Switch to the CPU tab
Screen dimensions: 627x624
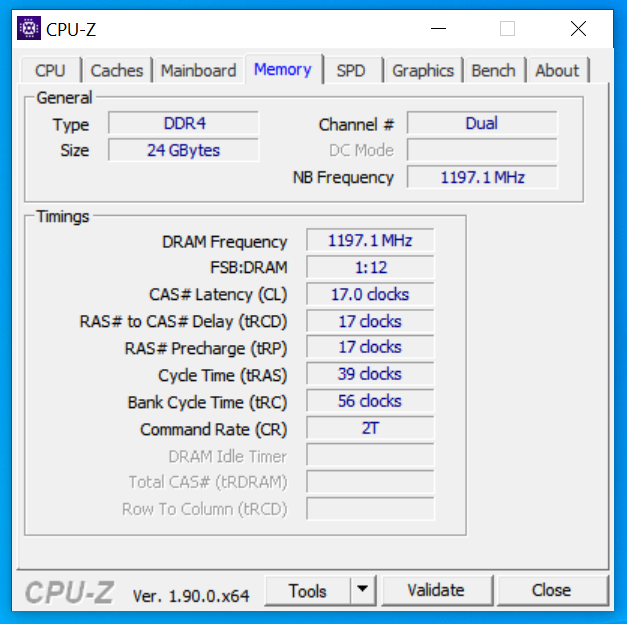(x=50, y=71)
